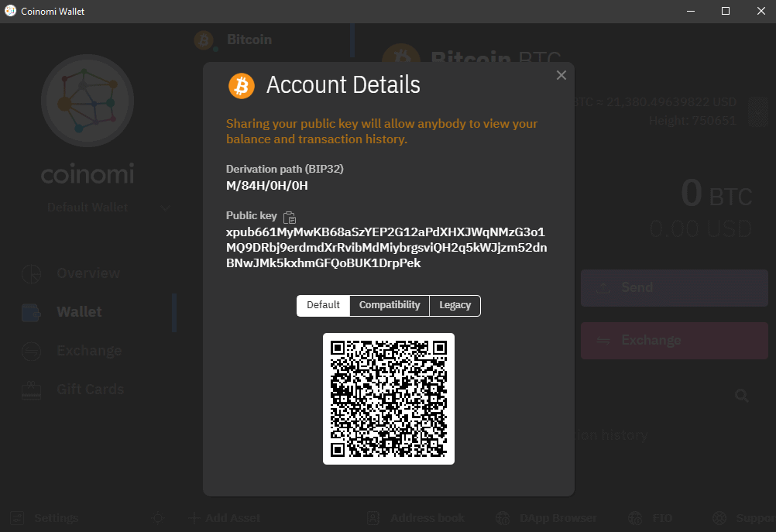Open the FIO icon in the bottom bar
This screenshot has width=776, height=532.
635,517
